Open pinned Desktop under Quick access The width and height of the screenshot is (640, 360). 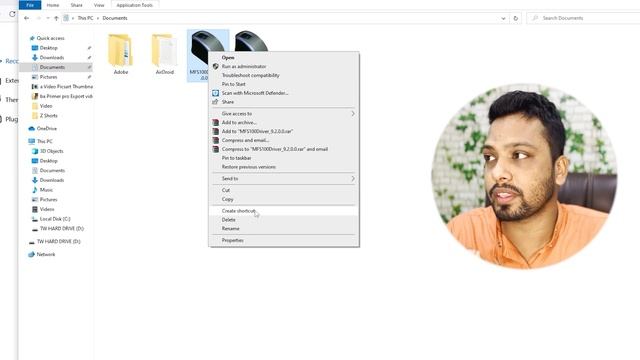pyautogui.click(x=48, y=48)
